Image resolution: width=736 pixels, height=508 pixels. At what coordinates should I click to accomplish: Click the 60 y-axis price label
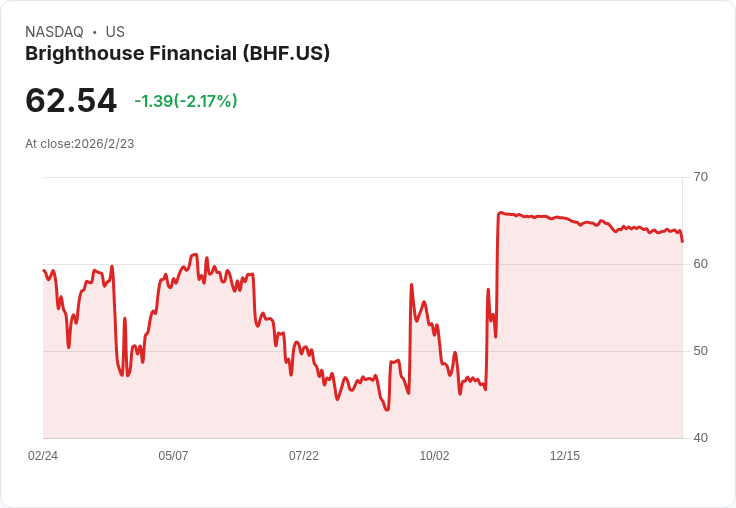[700, 264]
